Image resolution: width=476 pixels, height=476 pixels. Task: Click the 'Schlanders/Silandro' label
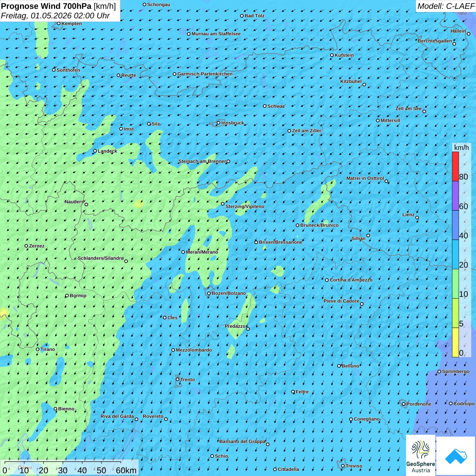pos(101,258)
